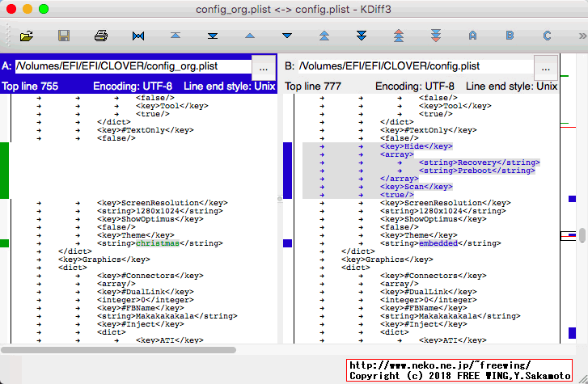Click the Save floppy disk icon
588x384 pixels.
click(x=64, y=36)
